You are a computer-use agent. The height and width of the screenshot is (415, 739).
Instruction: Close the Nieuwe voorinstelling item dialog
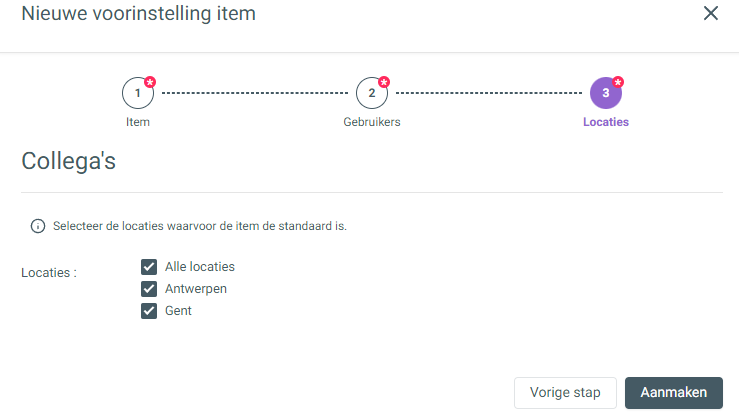coord(711,13)
